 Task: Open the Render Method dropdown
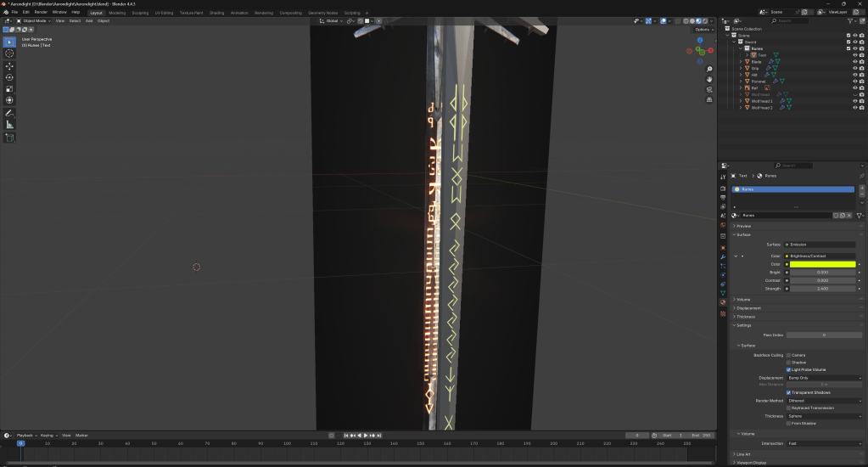823,400
